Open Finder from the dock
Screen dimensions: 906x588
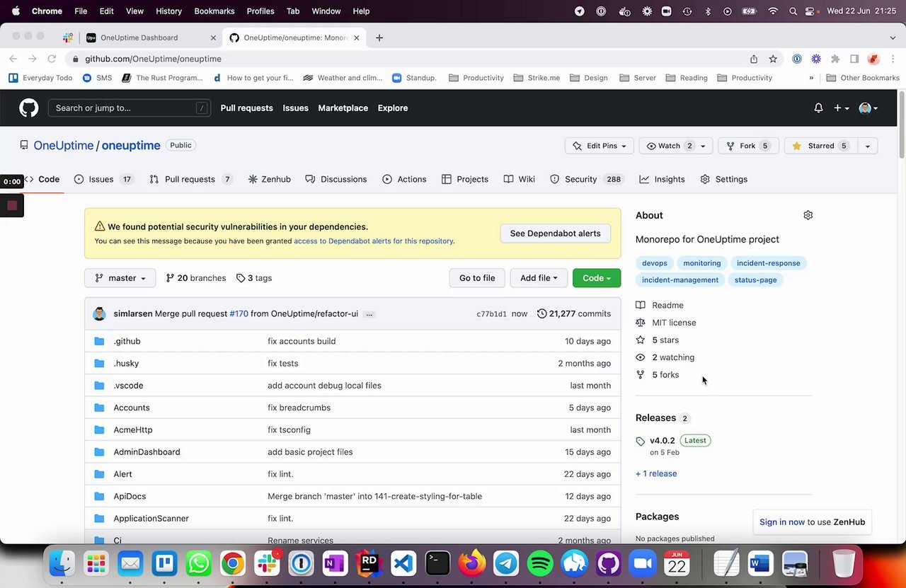click(62, 563)
